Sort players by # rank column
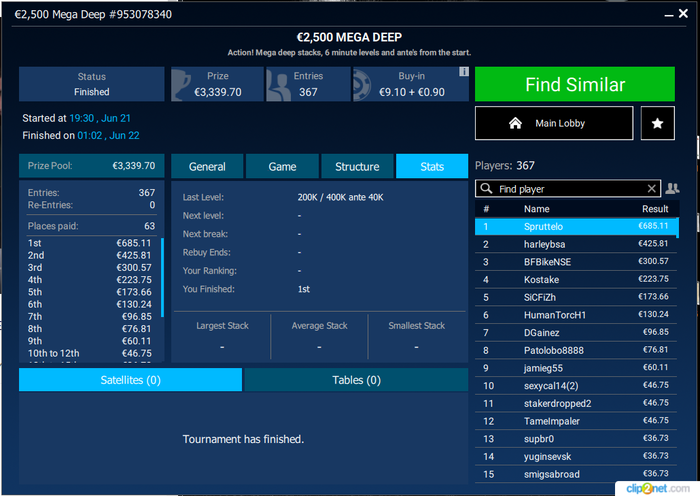Image resolution: width=700 pixels, height=496 pixels. pyautogui.click(x=486, y=209)
